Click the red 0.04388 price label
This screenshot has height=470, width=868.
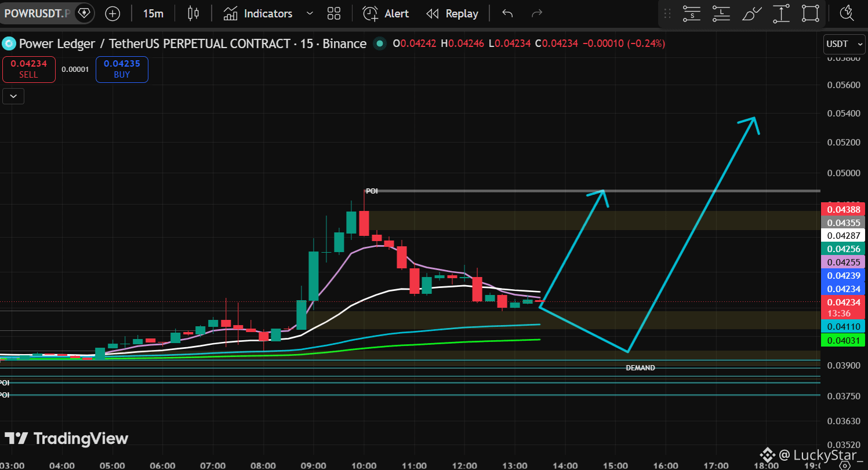tap(844, 209)
